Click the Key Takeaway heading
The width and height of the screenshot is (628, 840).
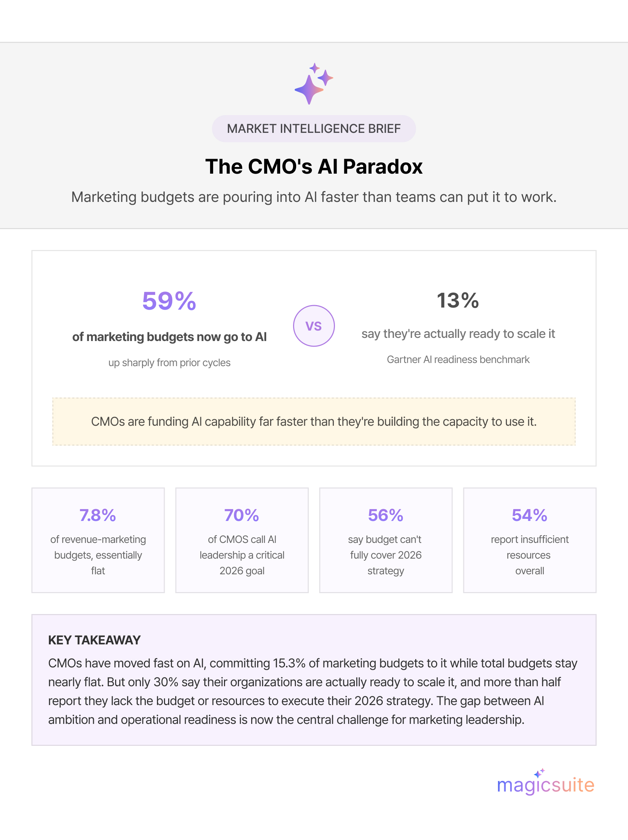[94, 640]
